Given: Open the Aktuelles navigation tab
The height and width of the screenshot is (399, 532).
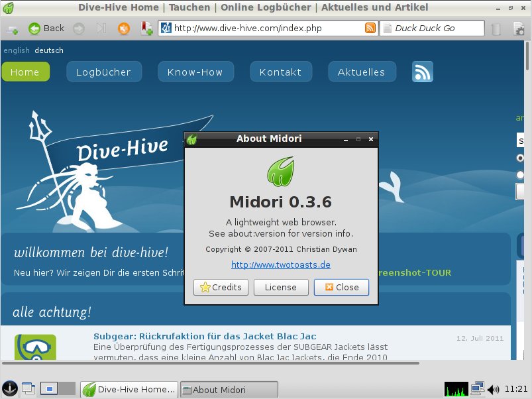Looking at the screenshot, I should click(x=362, y=72).
